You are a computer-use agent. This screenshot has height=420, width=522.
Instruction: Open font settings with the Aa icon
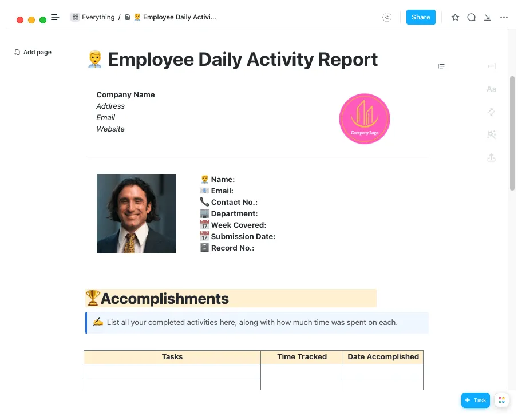(x=491, y=89)
